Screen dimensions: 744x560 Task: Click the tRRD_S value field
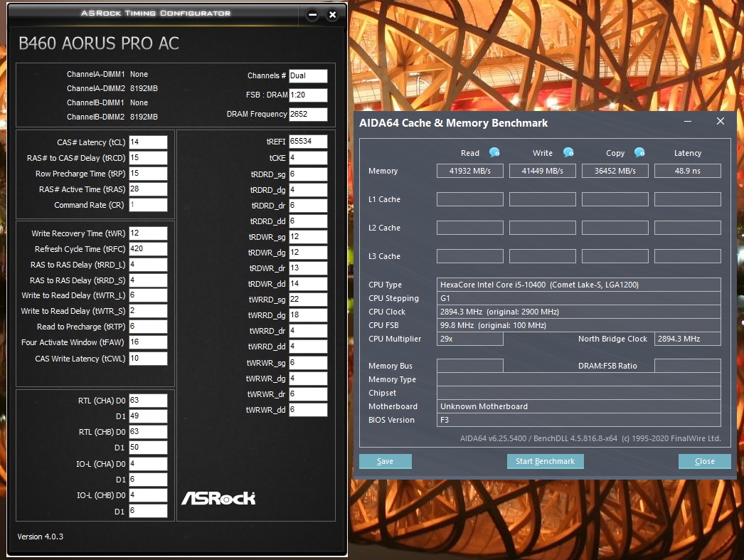[x=148, y=280]
